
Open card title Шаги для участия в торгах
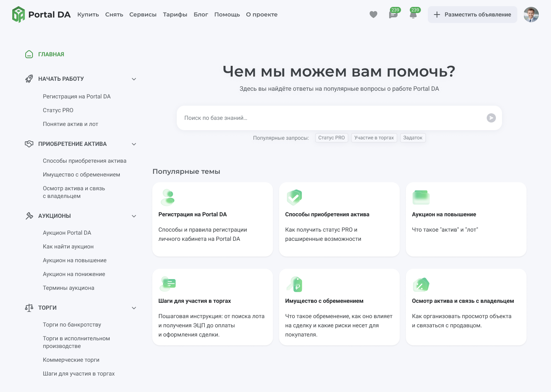(195, 301)
